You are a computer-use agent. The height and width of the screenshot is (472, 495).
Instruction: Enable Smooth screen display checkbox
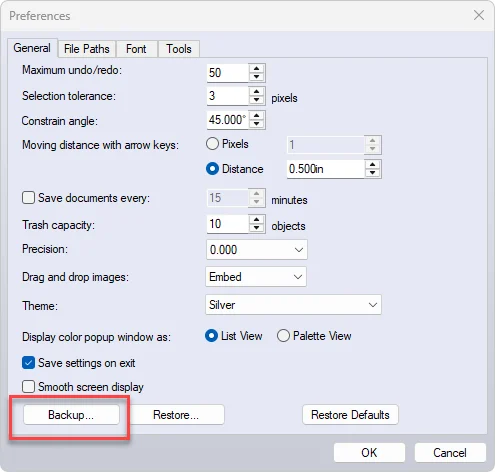28,387
